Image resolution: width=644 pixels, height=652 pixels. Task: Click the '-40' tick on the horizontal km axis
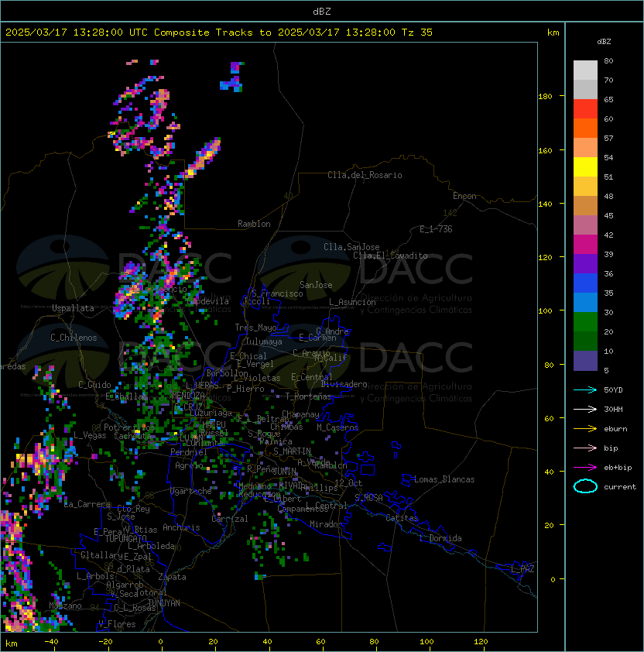(51, 642)
